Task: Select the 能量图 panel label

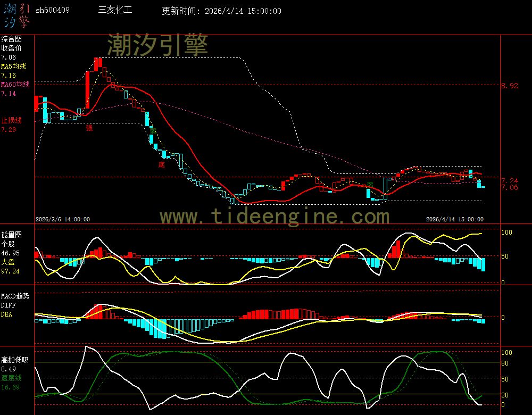Action: [x=12, y=235]
